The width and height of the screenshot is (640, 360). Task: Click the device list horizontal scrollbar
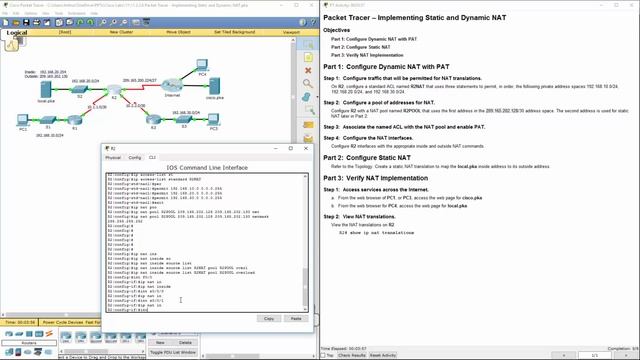[102, 351]
